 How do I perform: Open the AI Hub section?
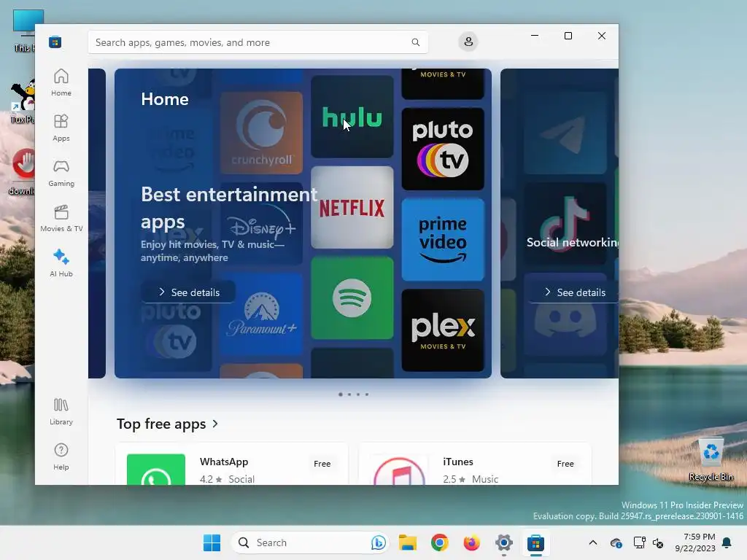click(61, 263)
